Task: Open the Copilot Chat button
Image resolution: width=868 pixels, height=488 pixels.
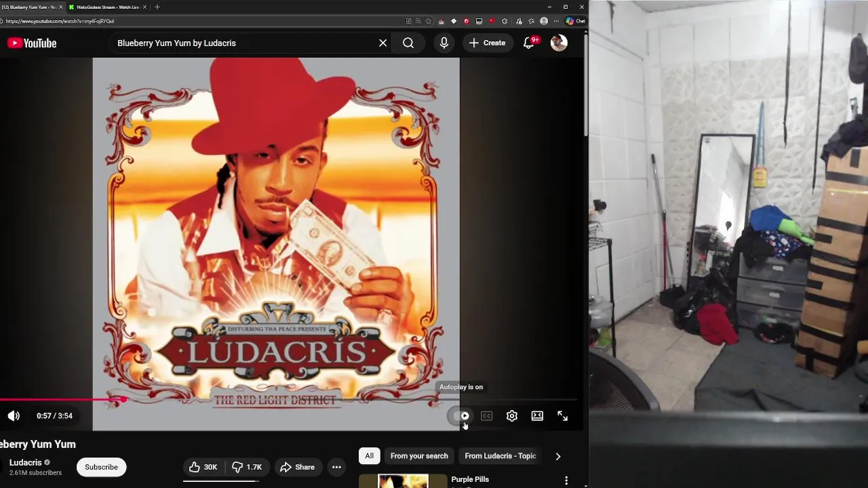Action: pyautogui.click(x=576, y=21)
